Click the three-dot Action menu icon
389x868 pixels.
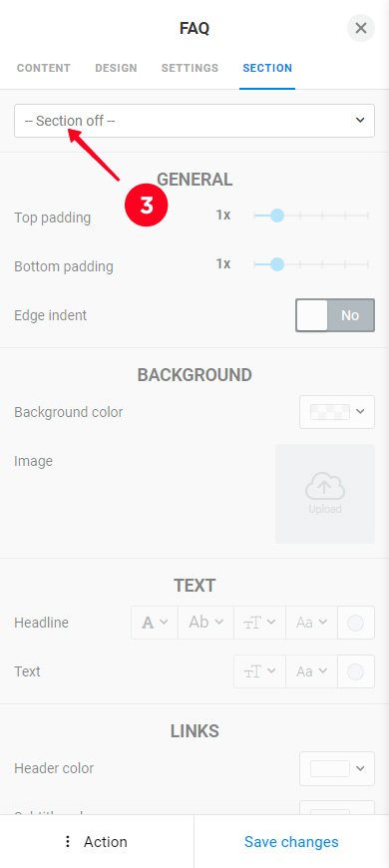point(68,842)
